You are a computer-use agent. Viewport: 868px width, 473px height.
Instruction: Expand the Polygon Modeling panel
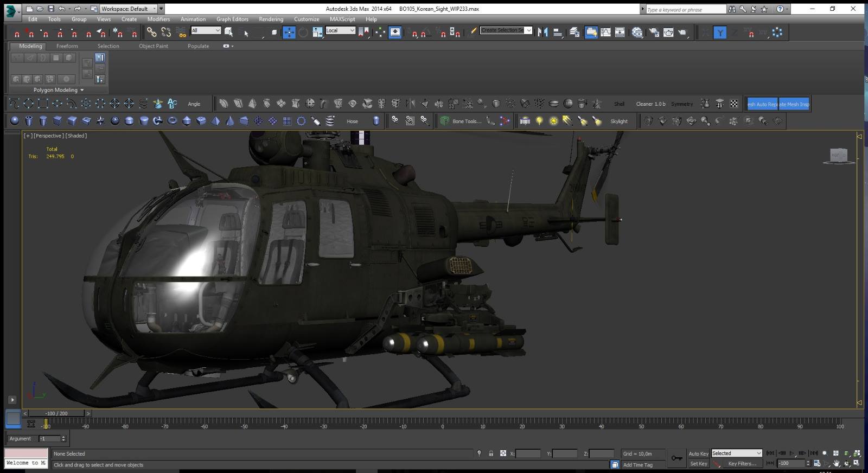coord(58,90)
